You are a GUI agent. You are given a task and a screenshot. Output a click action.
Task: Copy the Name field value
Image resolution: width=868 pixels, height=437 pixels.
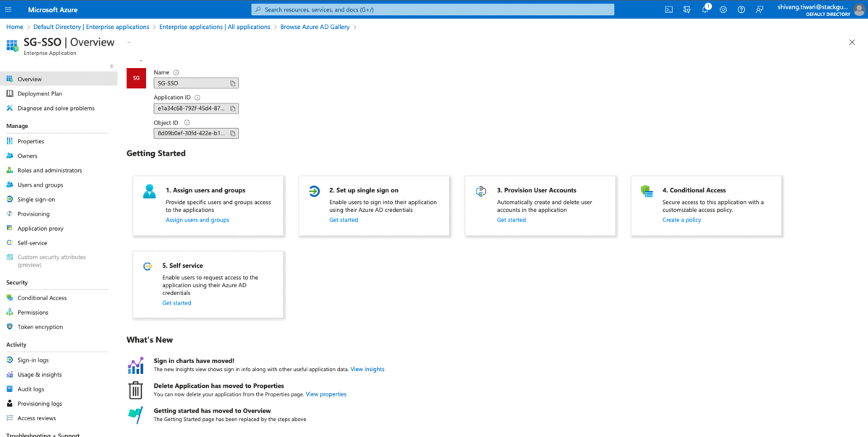click(x=233, y=83)
